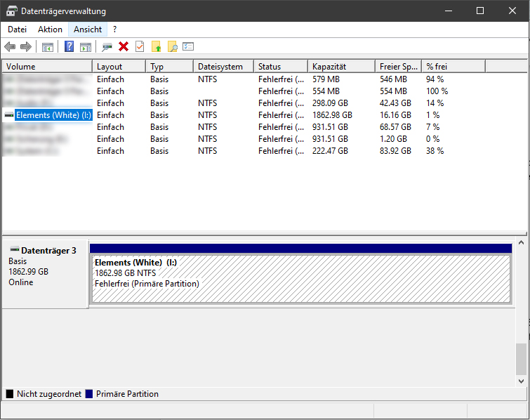Sort by the Typ column header
Image resolution: width=530 pixels, height=420 pixels.
[170, 67]
